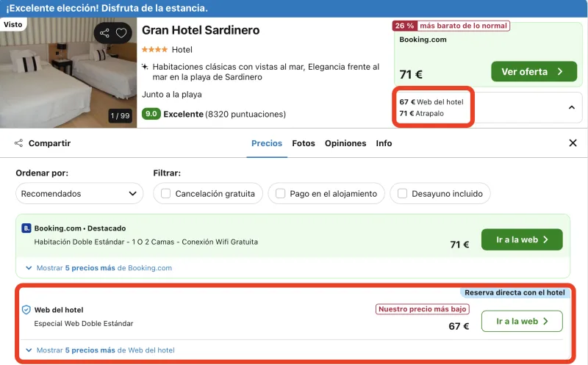588x365 pixels.
Task: Click the 71 € Atrapalo price entry
Action: click(421, 114)
